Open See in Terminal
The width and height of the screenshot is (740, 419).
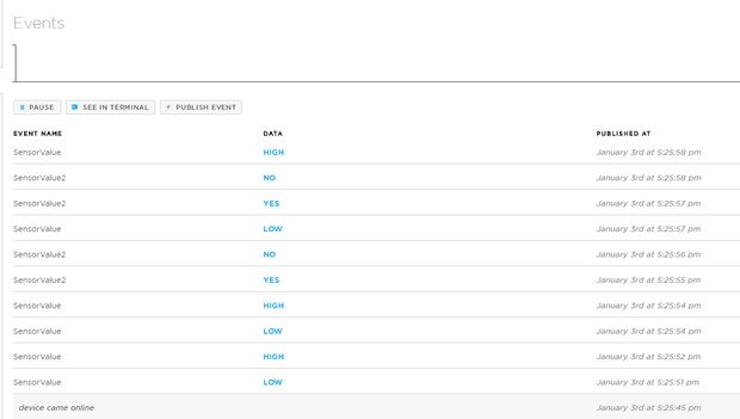[110, 107]
